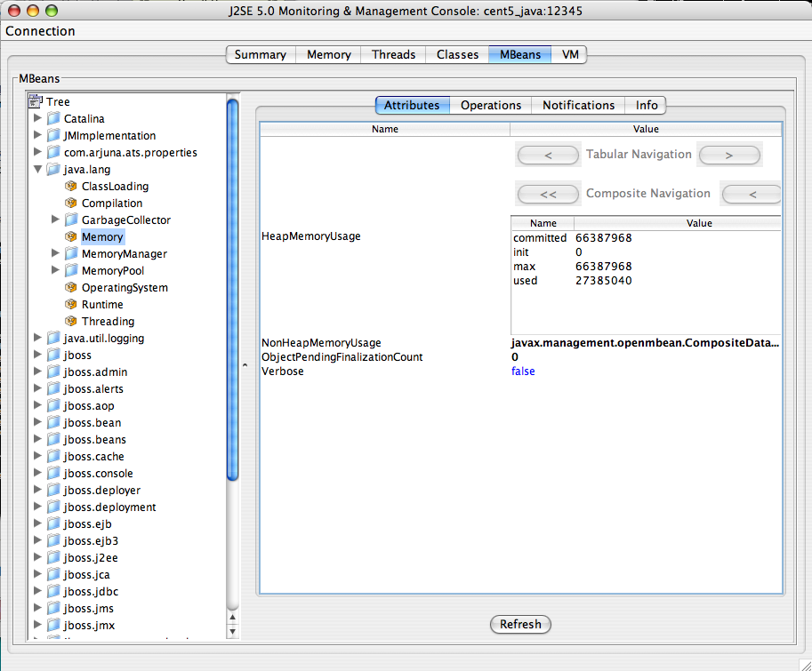The width and height of the screenshot is (812, 671).
Task: Expand the Catalina tree node
Action: (x=37, y=118)
